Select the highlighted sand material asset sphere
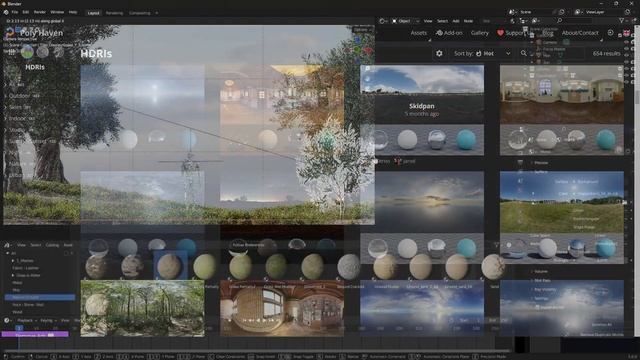Viewport: 640px width, 360px height. pyautogui.click(x=169, y=266)
